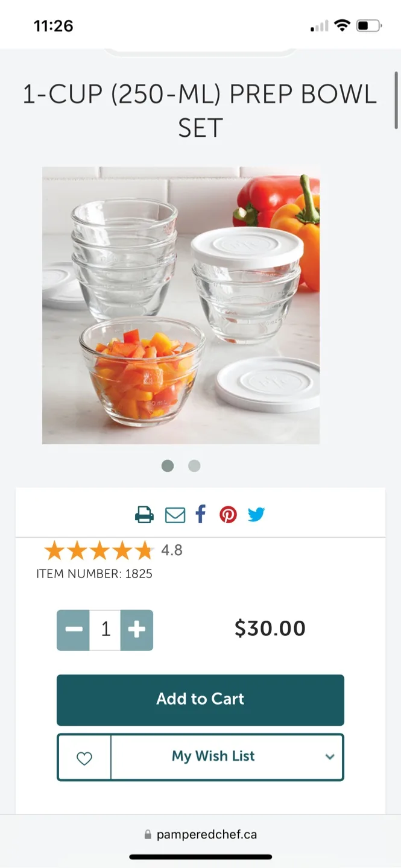Share on Twitter bird icon
Image resolution: width=401 pixels, height=868 pixels.
point(256,515)
